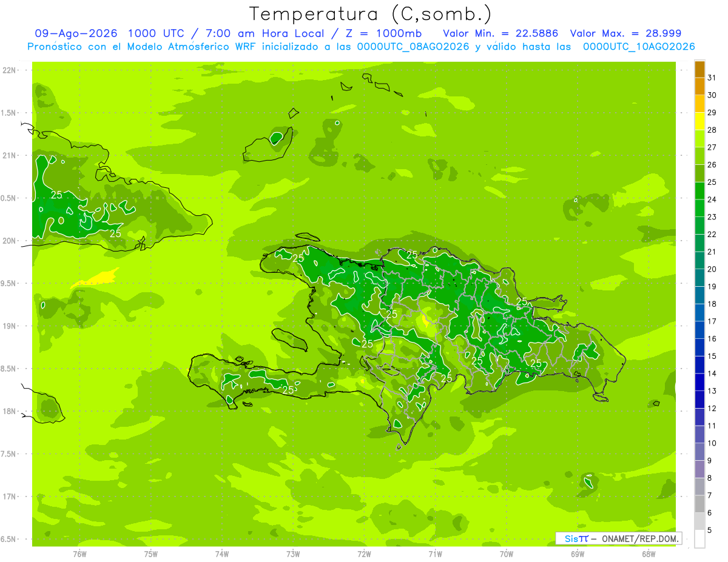Click the "73W" longitude label
This screenshot has width=728, height=562.
click(x=293, y=554)
